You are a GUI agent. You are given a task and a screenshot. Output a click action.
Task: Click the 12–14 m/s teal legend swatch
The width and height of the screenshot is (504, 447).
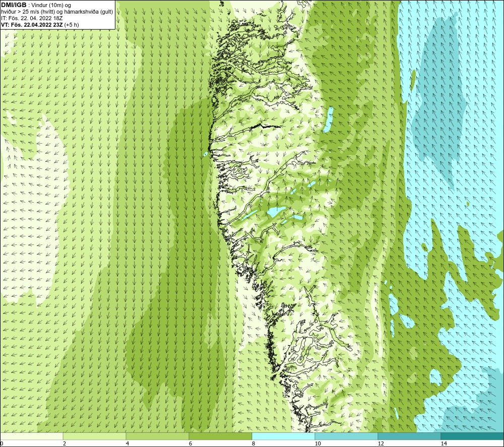[409, 436]
